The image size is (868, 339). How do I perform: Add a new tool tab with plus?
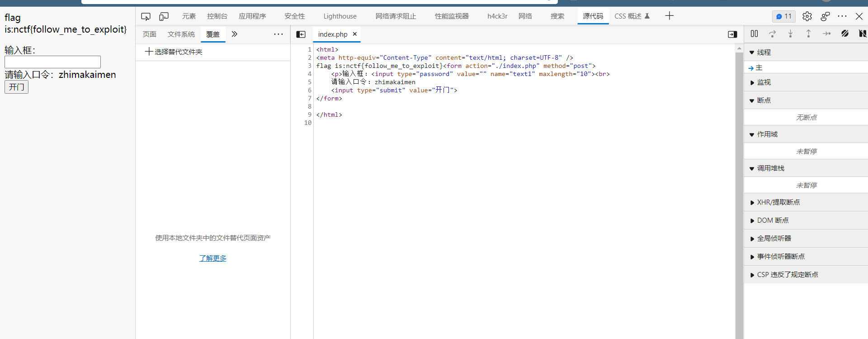[670, 16]
